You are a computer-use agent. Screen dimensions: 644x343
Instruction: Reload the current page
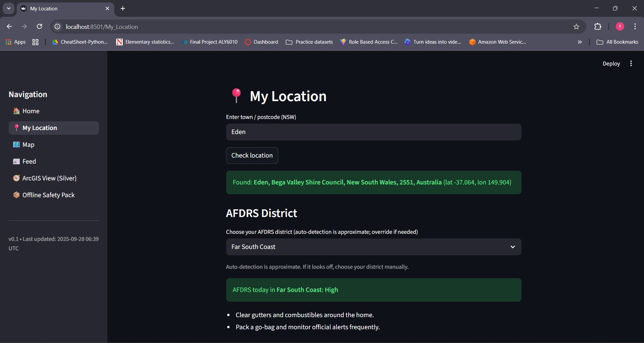39,27
